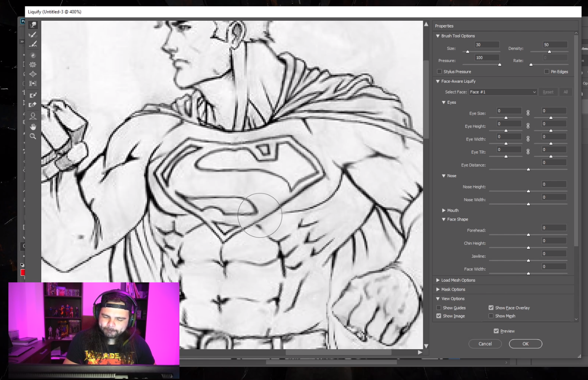This screenshot has width=588, height=380.
Task: Confirm Liquify with OK button
Action: point(525,344)
